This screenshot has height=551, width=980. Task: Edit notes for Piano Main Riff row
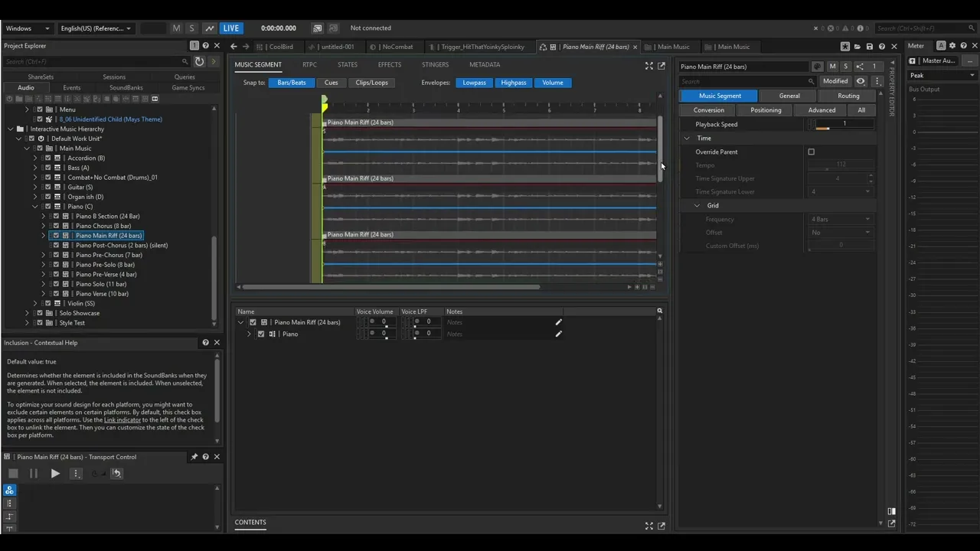[558, 322]
